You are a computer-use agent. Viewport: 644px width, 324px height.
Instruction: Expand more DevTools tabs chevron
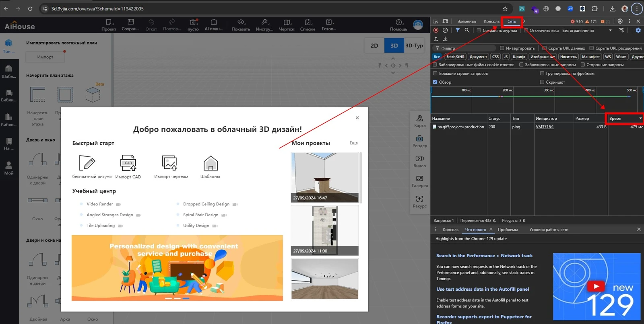click(524, 21)
